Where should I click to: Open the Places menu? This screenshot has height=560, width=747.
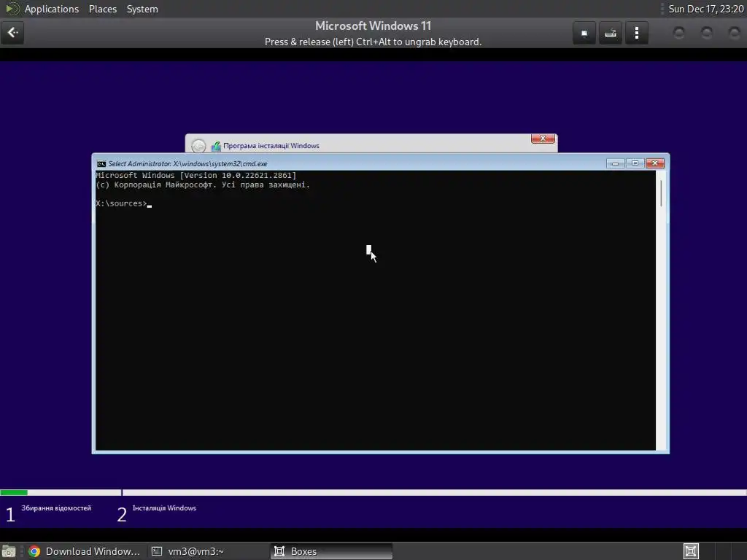(x=103, y=9)
